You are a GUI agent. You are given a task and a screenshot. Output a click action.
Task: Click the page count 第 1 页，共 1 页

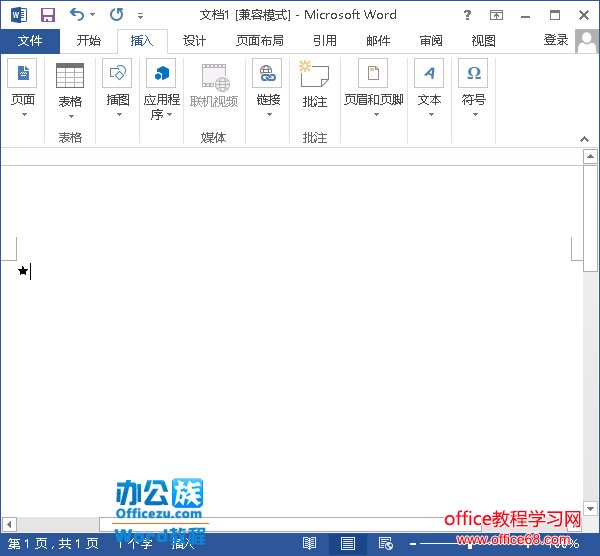point(54,544)
